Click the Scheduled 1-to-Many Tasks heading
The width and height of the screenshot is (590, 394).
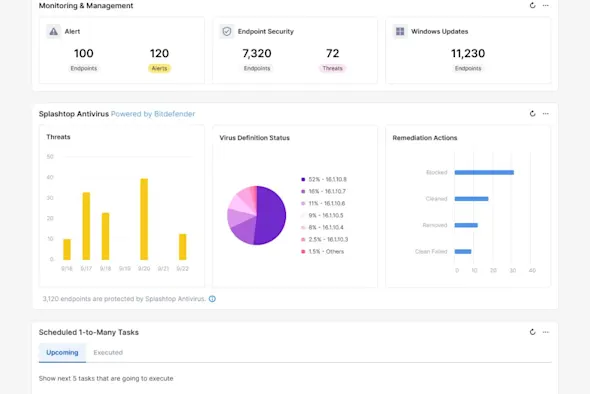pos(89,332)
